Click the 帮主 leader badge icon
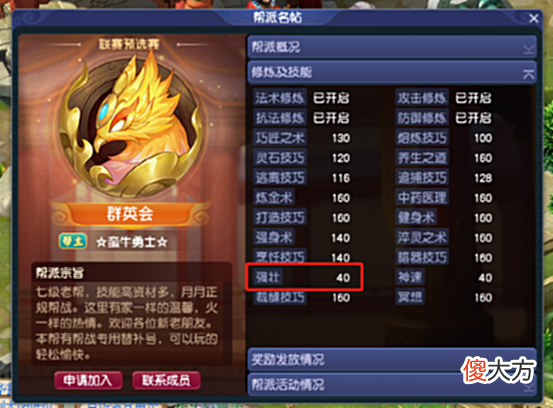Screen dimensions: 553x408 pyautogui.click(x=73, y=242)
